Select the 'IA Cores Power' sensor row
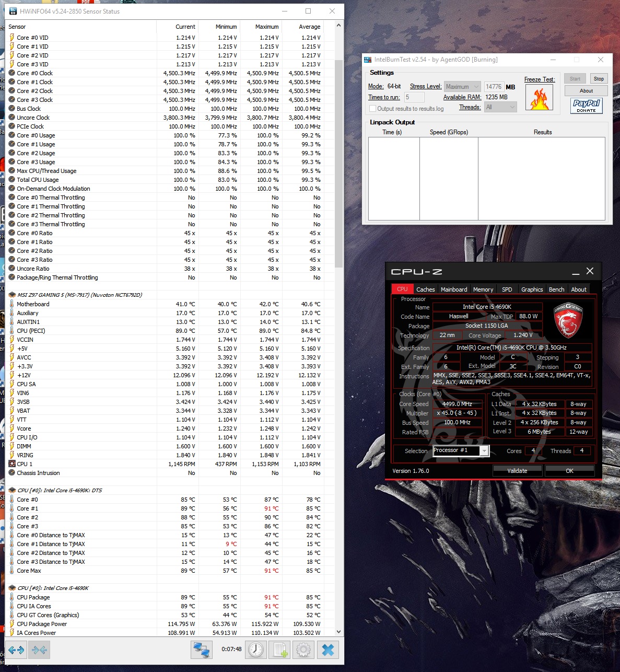Viewport: 620px width, 672px height. coord(170,633)
